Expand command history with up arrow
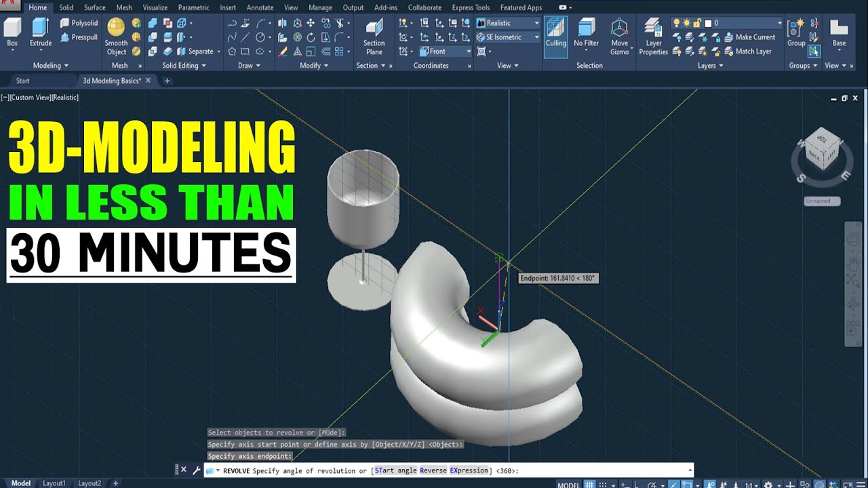Viewport: 868px width, 488px height. point(690,470)
